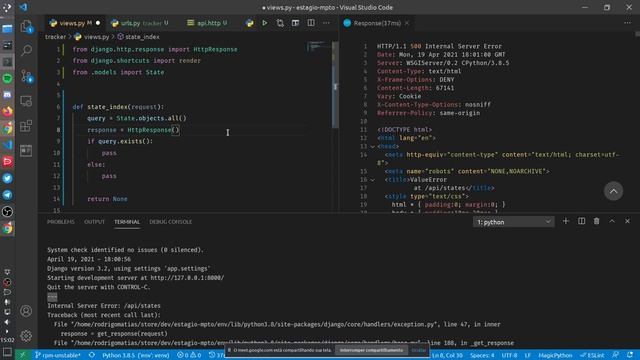Split the editor to the right
Viewport: 640px width, 360px height.
click(x=311, y=23)
